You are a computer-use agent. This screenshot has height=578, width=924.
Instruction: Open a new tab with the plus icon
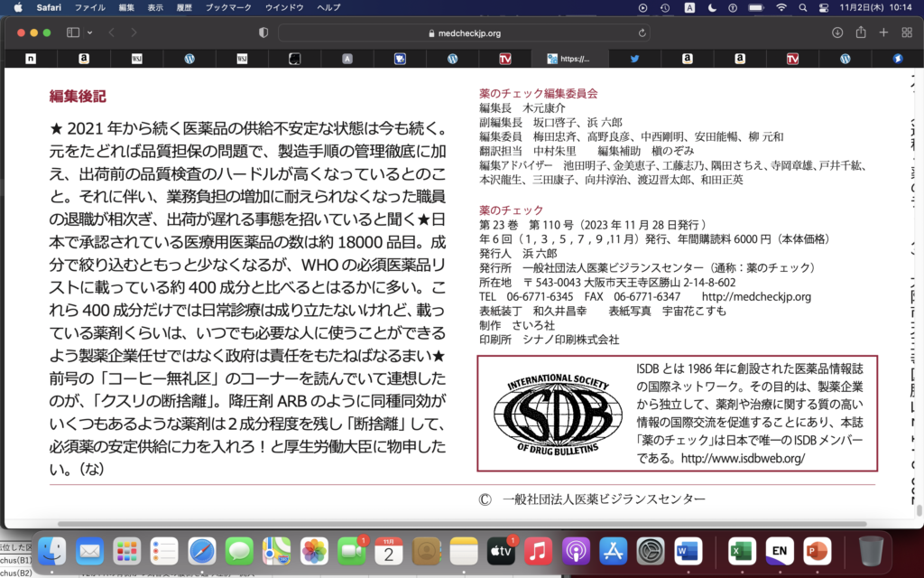tap(882, 33)
